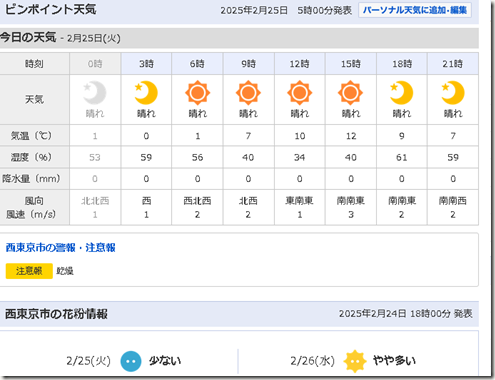Click the blue 少ない pollen face icon

pos(131,361)
